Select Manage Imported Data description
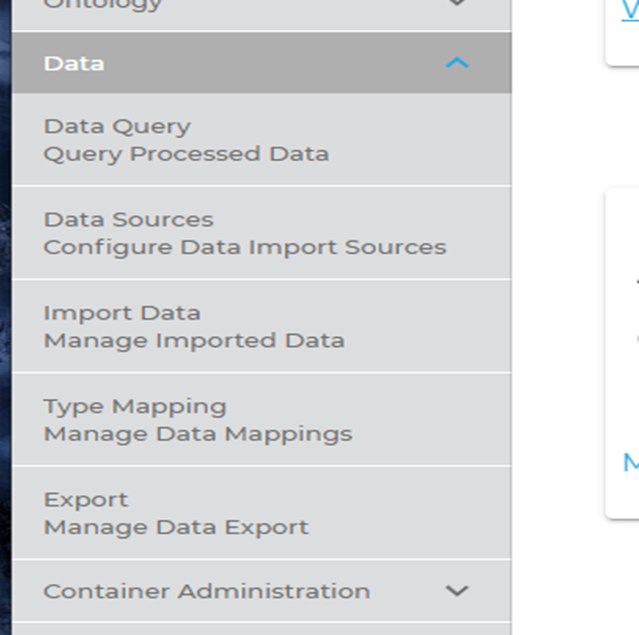The height and width of the screenshot is (635, 639). pos(194,341)
